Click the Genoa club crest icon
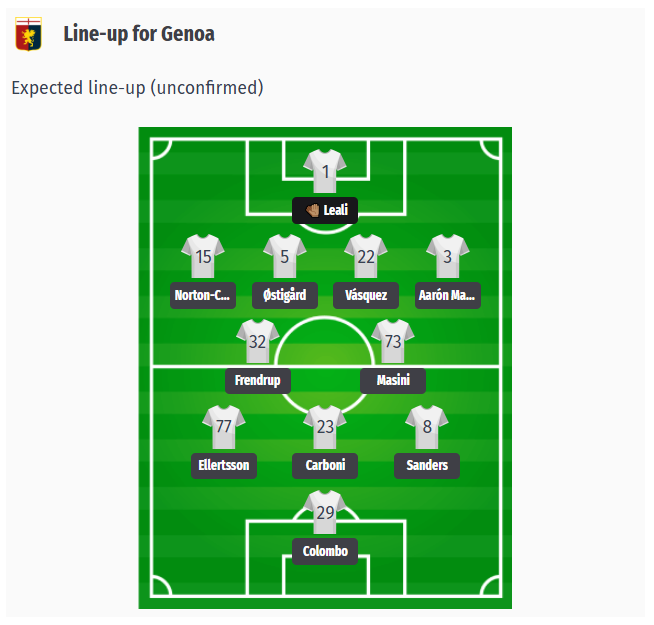 (x=28, y=34)
